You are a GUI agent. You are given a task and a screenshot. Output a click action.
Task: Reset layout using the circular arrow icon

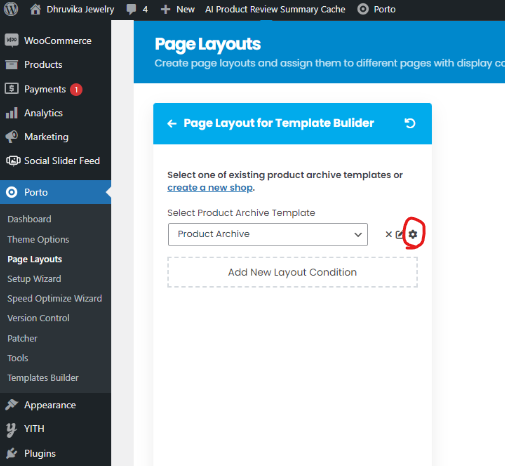coord(410,123)
